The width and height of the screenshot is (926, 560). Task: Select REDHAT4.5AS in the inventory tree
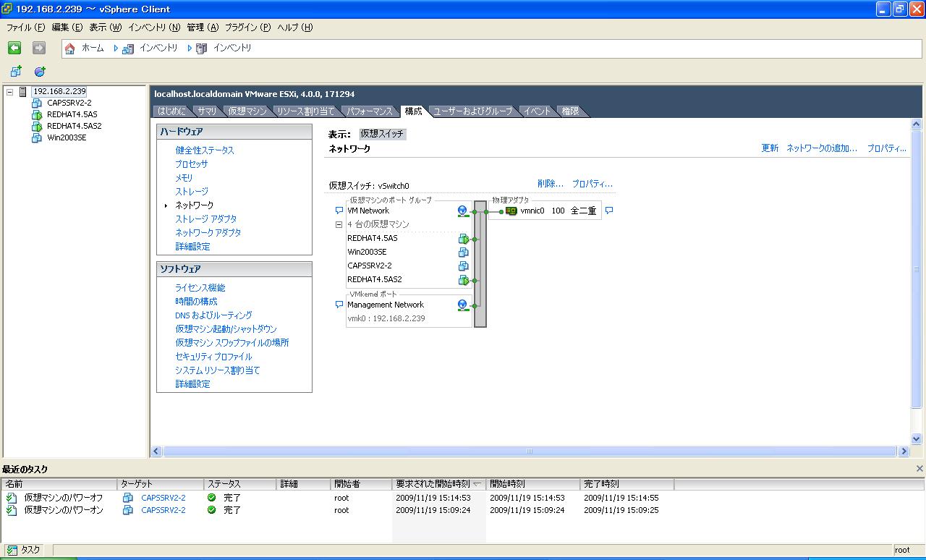[x=72, y=114]
